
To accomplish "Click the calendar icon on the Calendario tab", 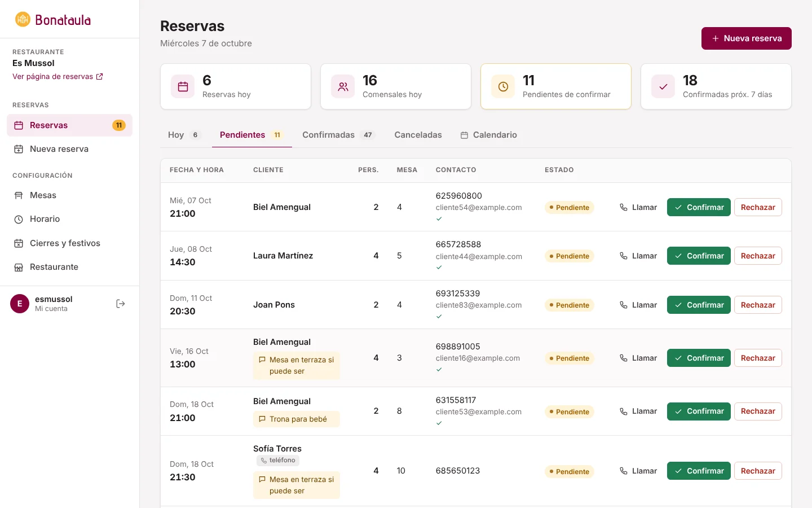I will tap(465, 135).
